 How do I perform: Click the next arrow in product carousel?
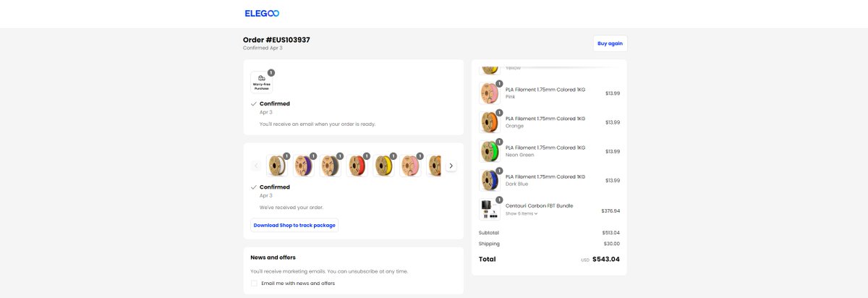451,166
